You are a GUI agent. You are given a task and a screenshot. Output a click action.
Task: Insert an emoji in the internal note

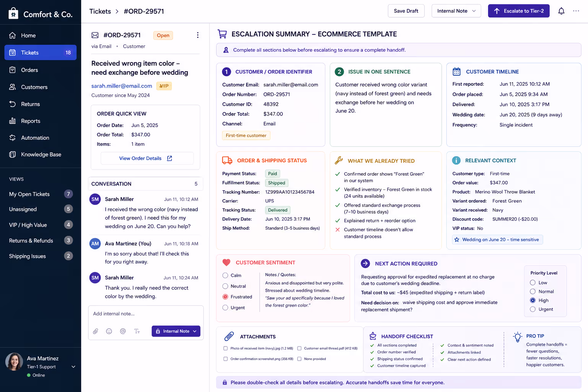pyautogui.click(x=109, y=331)
